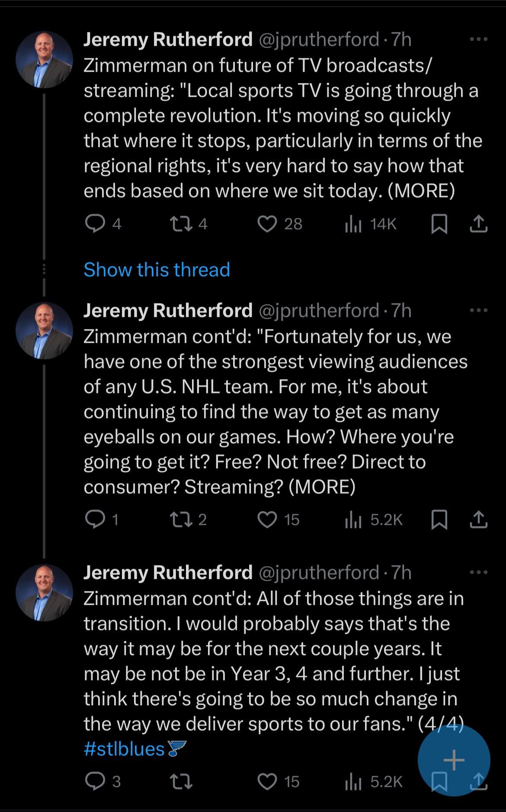Open more options on the third tweet

pos(478,572)
